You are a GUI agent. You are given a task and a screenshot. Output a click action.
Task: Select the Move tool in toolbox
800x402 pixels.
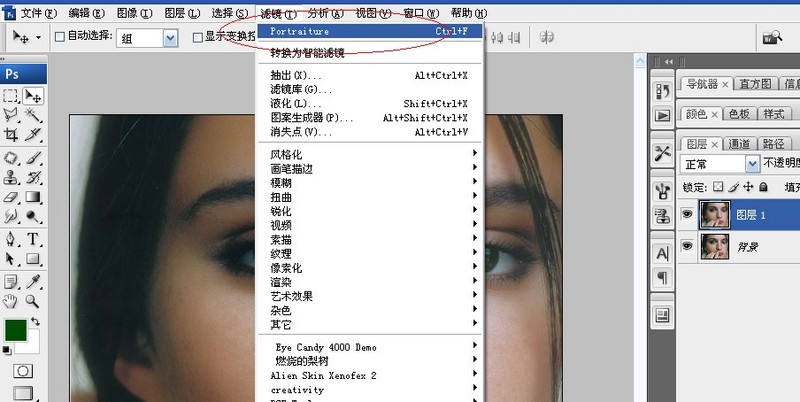pyautogui.click(x=33, y=96)
